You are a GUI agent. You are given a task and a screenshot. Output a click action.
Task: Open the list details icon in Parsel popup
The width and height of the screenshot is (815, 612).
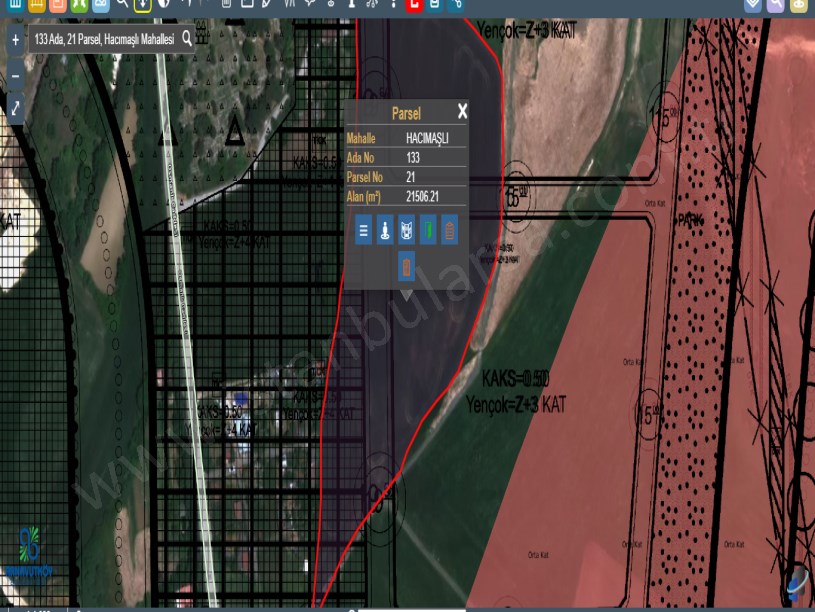(x=364, y=229)
